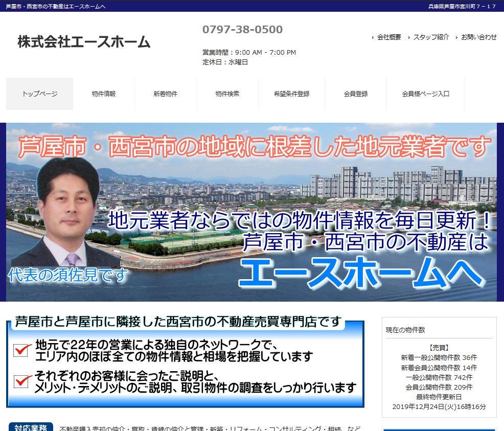Viewport: 504px width, 431px height.
Task: Click the main hero banner image
Action: (251, 212)
